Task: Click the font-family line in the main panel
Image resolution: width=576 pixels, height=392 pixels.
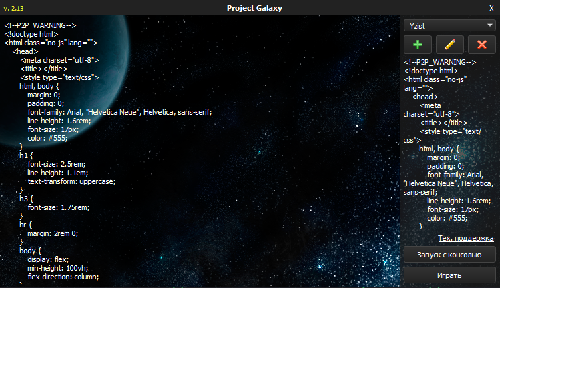Action: (x=119, y=112)
